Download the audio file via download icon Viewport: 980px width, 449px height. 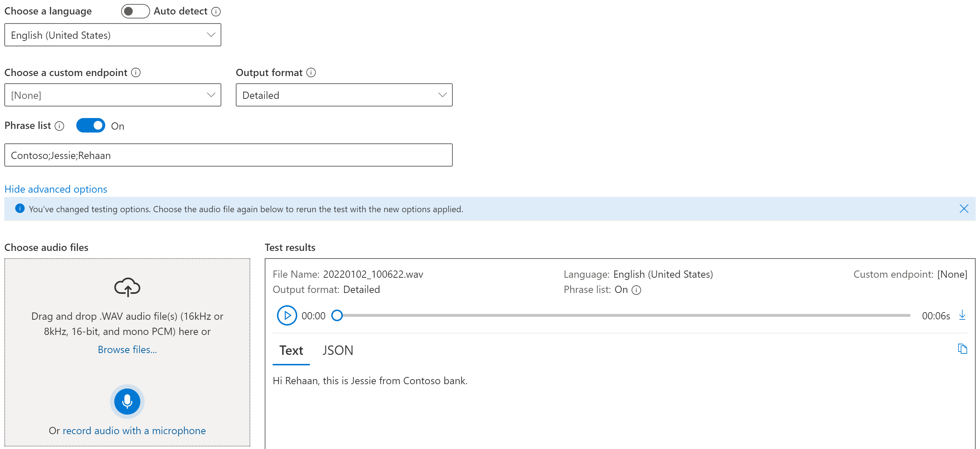tap(962, 315)
